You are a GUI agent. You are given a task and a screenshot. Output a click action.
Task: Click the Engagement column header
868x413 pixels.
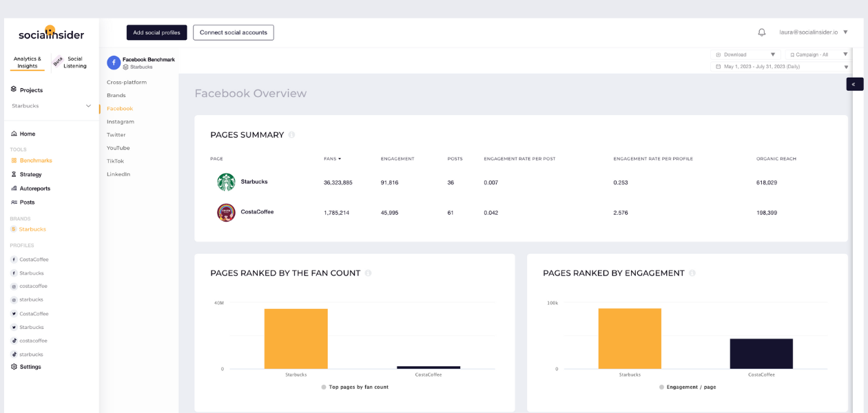pos(397,159)
